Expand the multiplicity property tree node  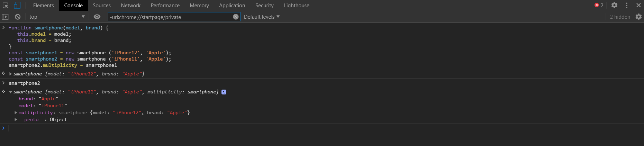point(16,113)
